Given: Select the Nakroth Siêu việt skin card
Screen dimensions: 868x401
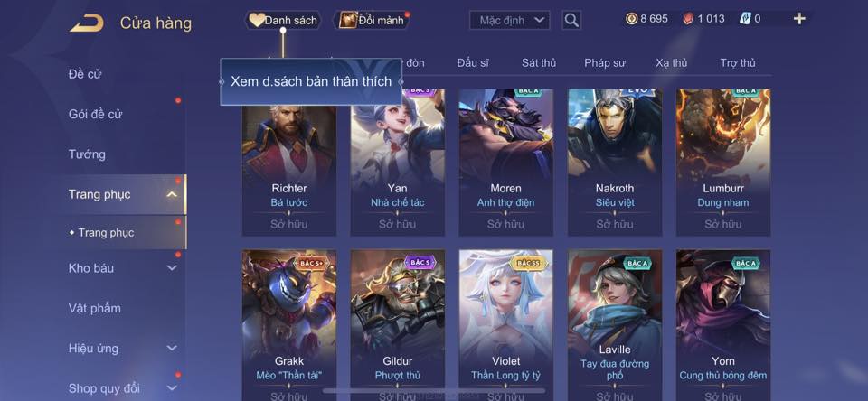Looking at the screenshot, I should (615, 163).
